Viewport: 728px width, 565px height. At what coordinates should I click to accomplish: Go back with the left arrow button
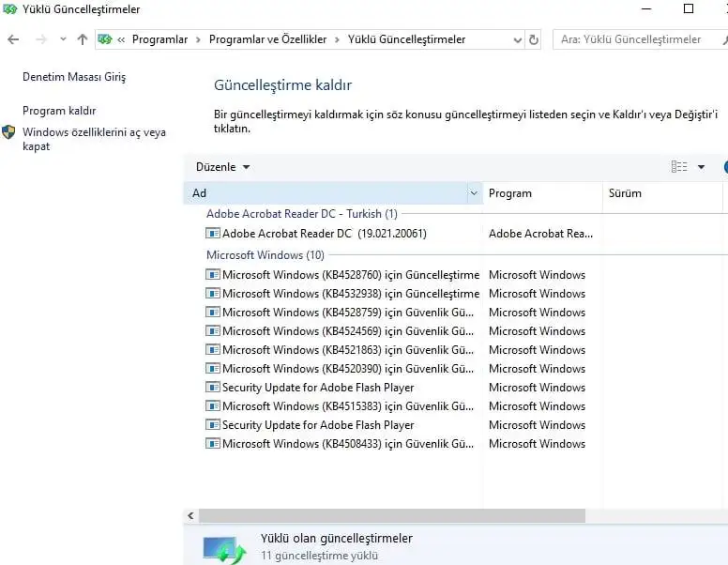click(13, 39)
